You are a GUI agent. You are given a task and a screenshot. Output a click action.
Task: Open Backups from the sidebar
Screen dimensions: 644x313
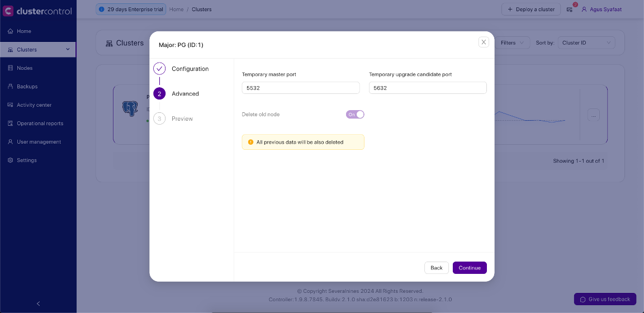[x=27, y=87]
